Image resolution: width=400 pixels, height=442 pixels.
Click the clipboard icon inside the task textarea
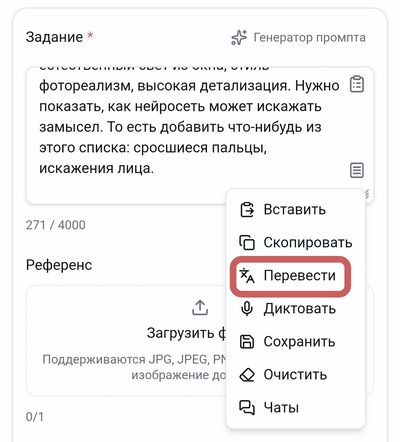click(x=357, y=84)
